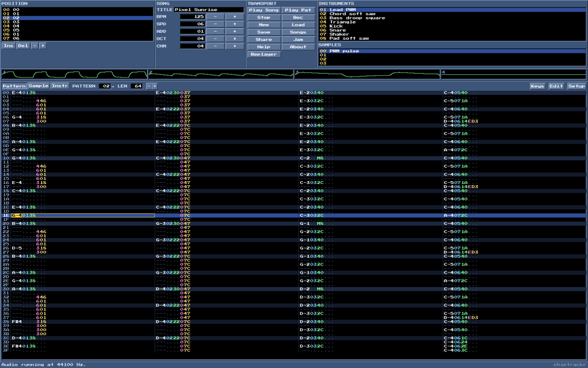Click the song TITLE field Pixel Sunrise

(x=209, y=10)
